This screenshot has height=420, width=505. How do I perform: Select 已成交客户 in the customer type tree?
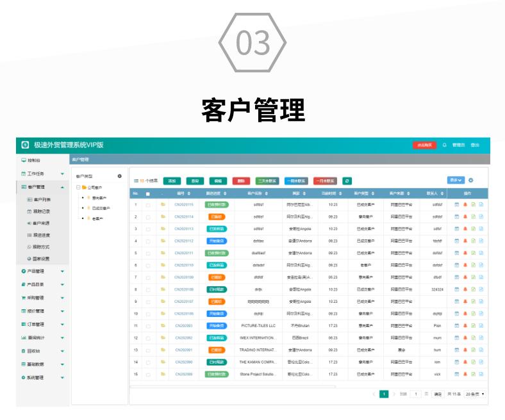pos(101,208)
